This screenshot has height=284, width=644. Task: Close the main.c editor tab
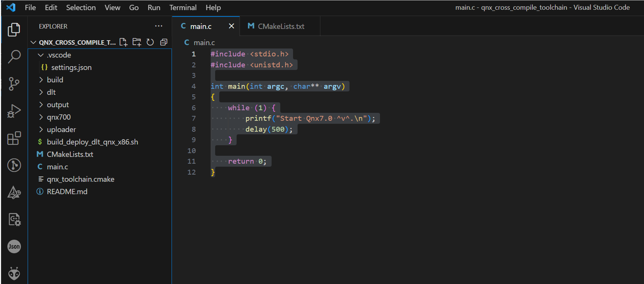tap(231, 26)
